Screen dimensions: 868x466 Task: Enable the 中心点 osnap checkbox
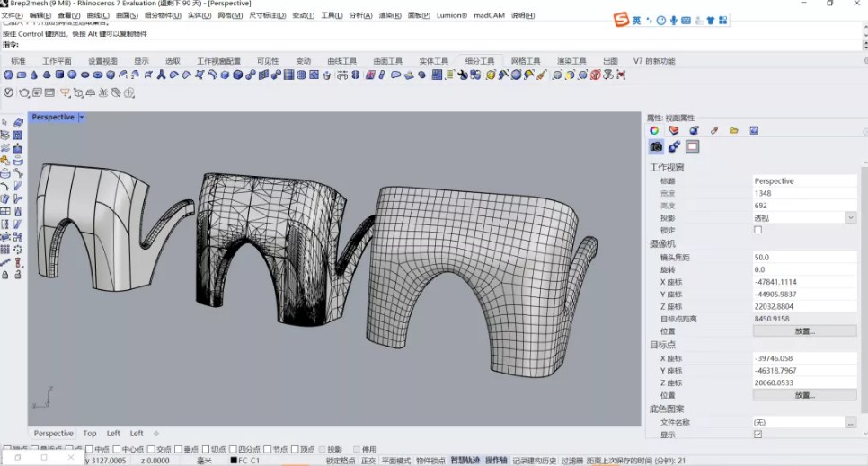click(x=117, y=450)
